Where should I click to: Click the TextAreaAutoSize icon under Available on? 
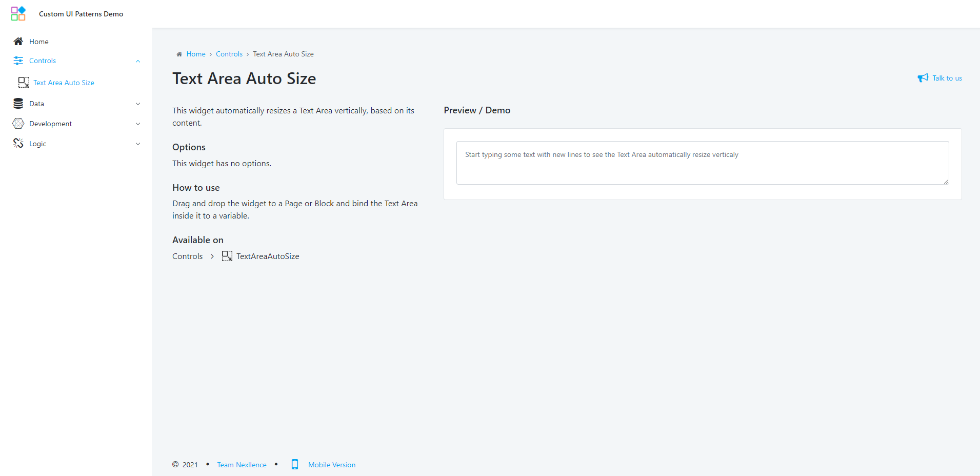[227, 256]
